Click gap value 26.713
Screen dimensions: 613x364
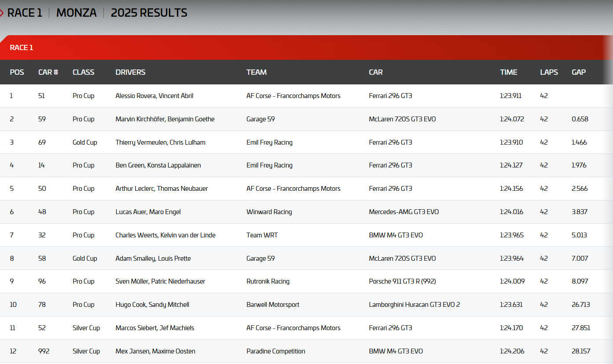(x=581, y=305)
